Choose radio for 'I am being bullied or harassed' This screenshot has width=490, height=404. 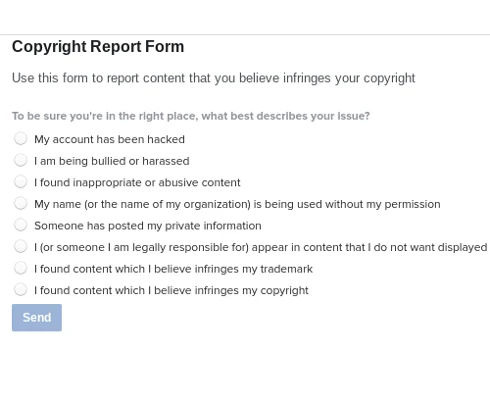(20, 160)
